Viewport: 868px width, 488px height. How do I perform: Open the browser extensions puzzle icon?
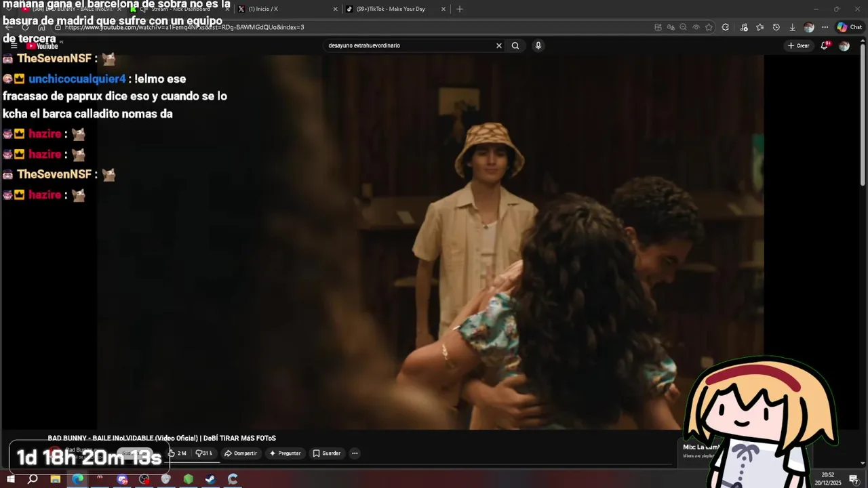(726, 27)
